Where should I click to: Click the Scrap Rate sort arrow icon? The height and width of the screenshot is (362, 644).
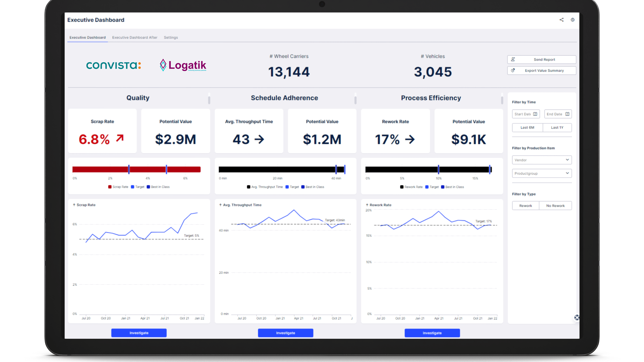click(74, 205)
